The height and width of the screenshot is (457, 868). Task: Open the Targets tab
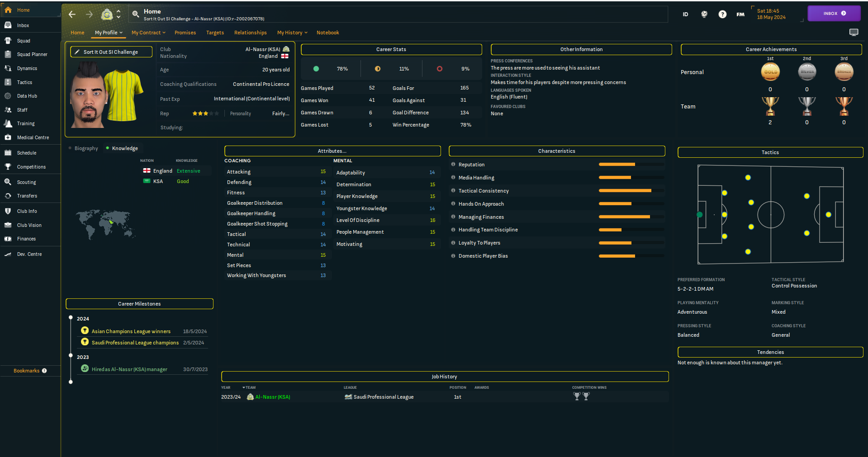tap(215, 33)
